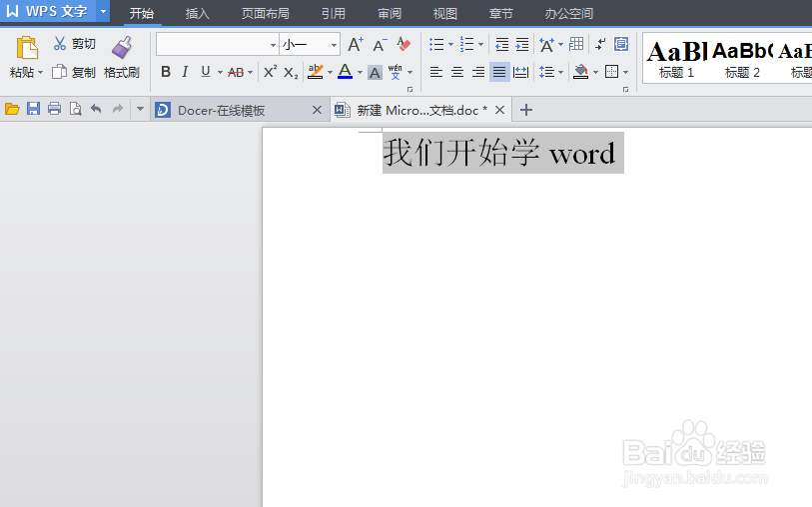The height and width of the screenshot is (507, 812).
Task: Switch to the 插入 ribbon tab
Action: pos(198,13)
